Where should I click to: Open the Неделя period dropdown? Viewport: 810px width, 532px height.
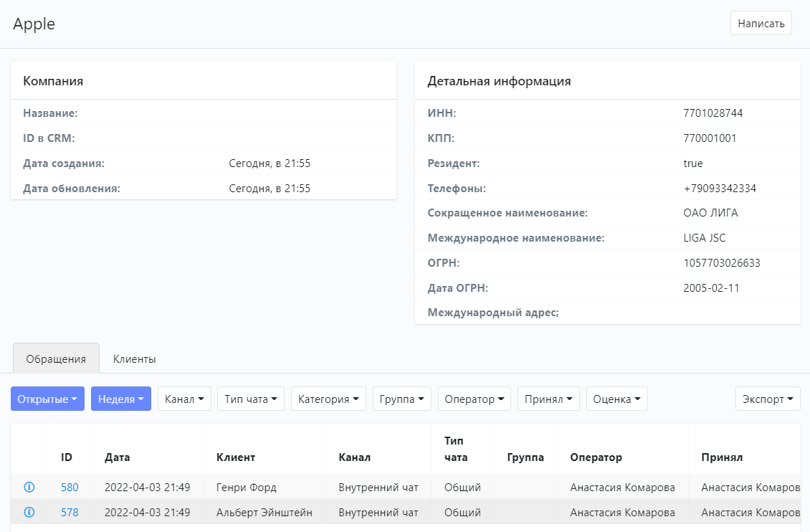pyautogui.click(x=121, y=399)
